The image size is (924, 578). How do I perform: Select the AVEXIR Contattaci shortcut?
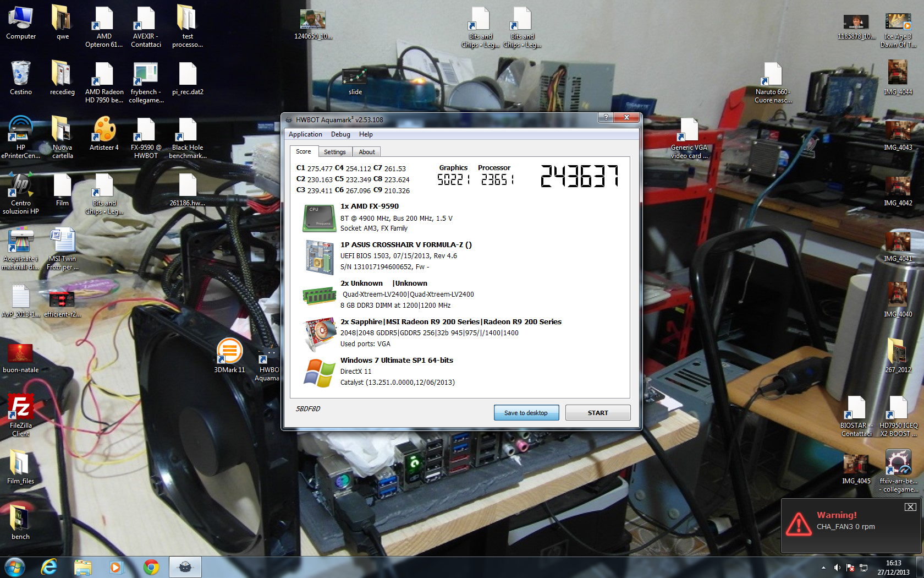pyautogui.click(x=146, y=26)
